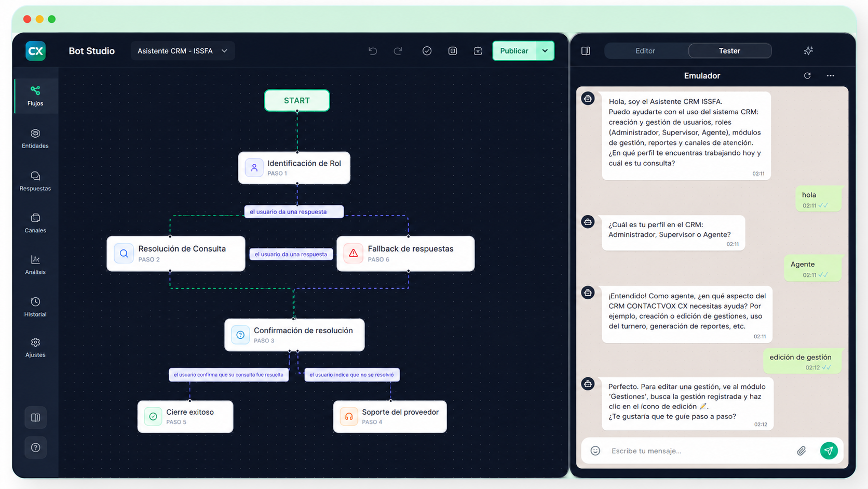
Task: Select the Confirmación de resolución node
Action: tap(294, 335)
